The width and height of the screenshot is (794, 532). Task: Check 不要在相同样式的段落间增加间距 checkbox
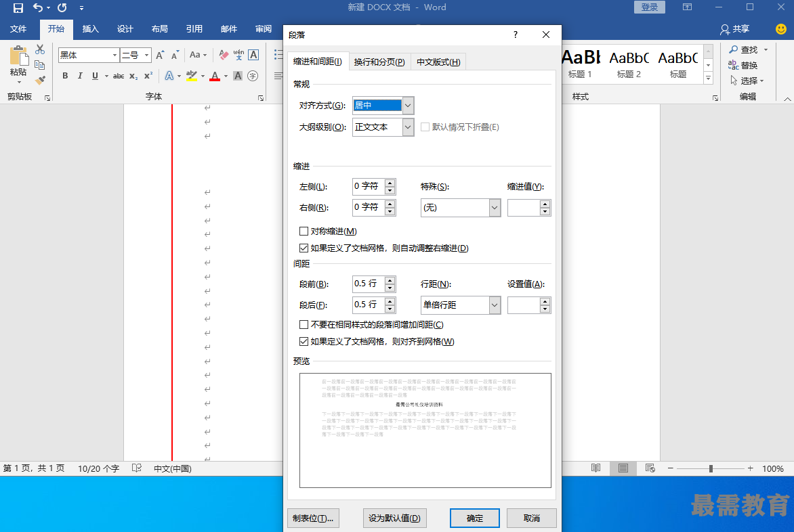pyautogui.click(x=304, y=325)
